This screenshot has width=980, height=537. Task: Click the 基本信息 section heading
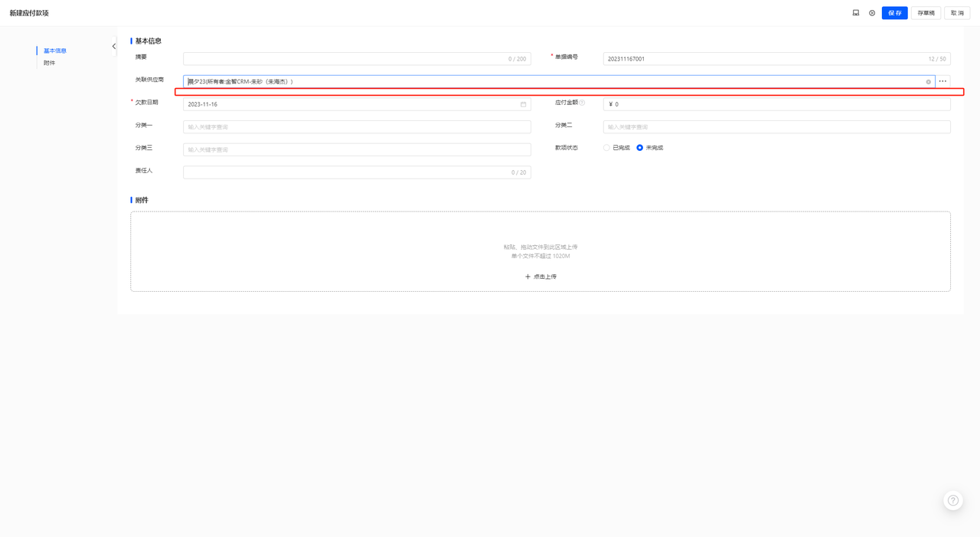(149, 41)
